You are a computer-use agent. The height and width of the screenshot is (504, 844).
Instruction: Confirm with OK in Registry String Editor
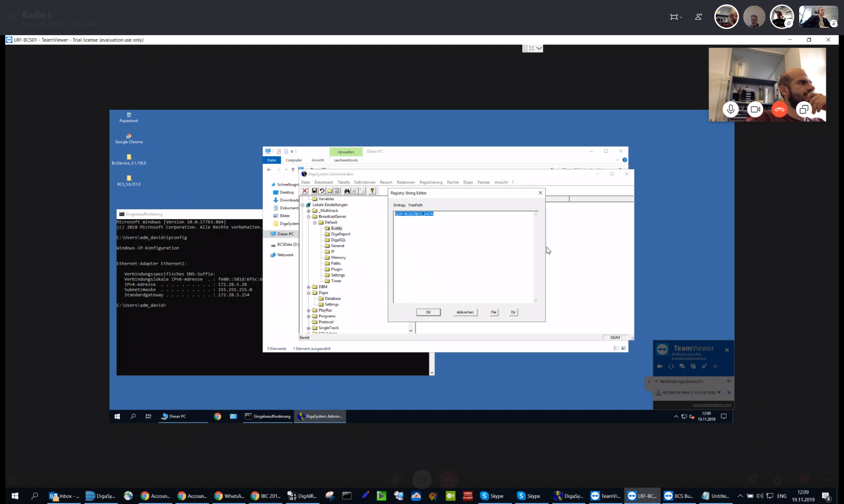(x=428, y=312)
